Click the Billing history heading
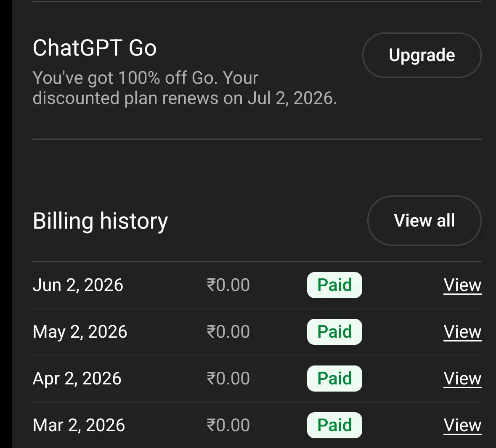The image size is (496, 448). tap(100, 221)
